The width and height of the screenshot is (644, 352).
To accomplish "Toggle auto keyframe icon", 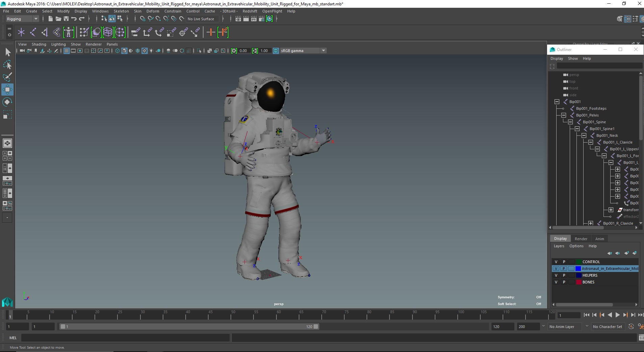I will click(x=631, y=326).
